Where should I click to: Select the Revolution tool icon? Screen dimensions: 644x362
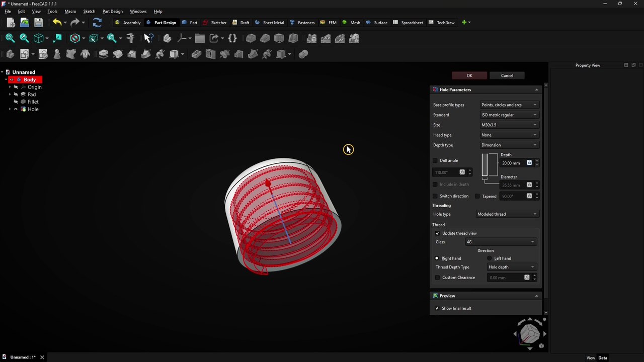118,54
